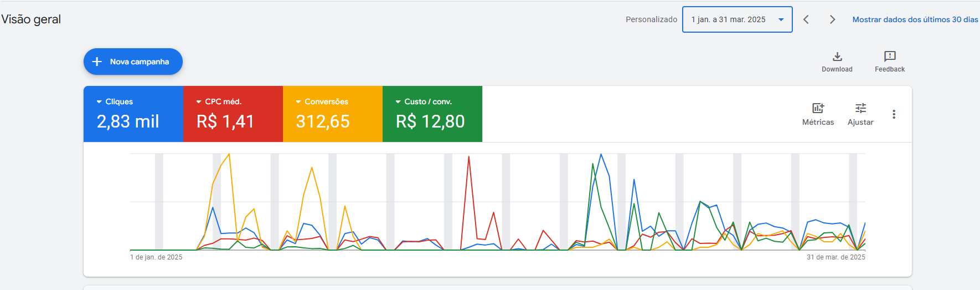Image resolution: width=980 pixels, height=290 pixels.
Task: Open the Feedback icon
Action: 889,57
